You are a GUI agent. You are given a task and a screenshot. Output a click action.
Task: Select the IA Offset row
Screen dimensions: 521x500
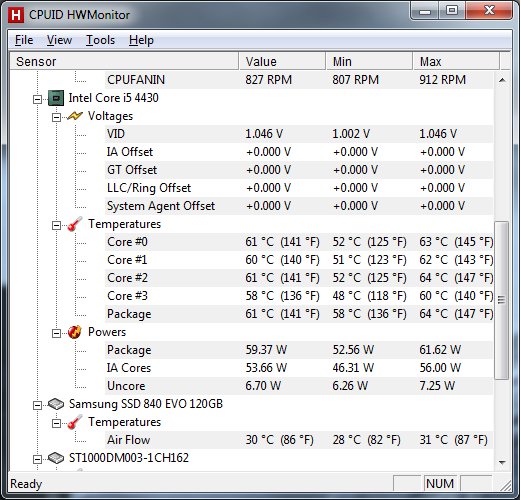tap(299, 152)
